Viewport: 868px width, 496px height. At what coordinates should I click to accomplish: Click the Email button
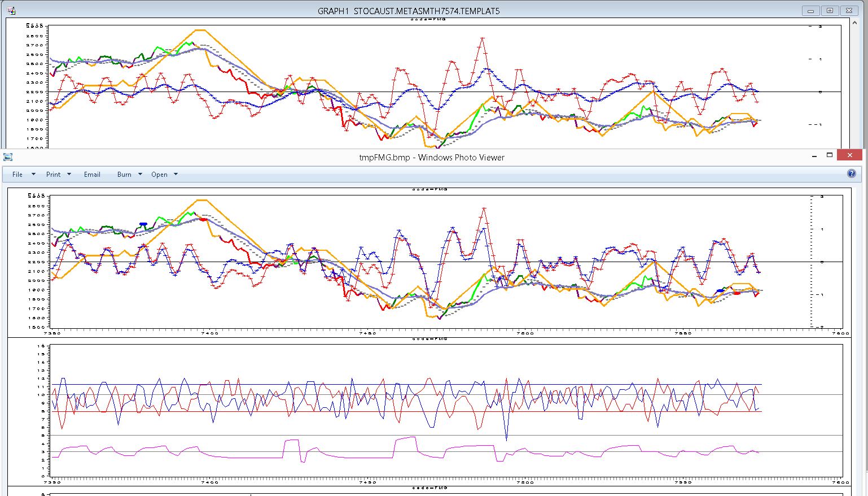(92, 175)
